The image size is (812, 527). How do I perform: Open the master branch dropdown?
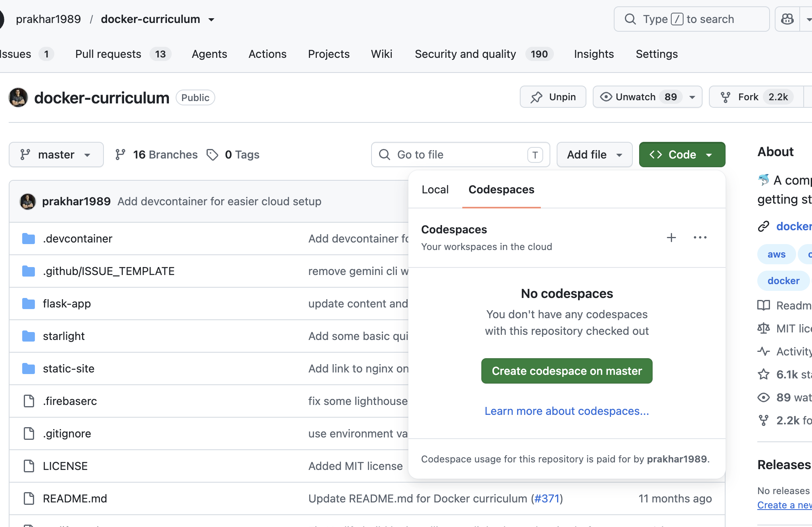tap(56, 155)
